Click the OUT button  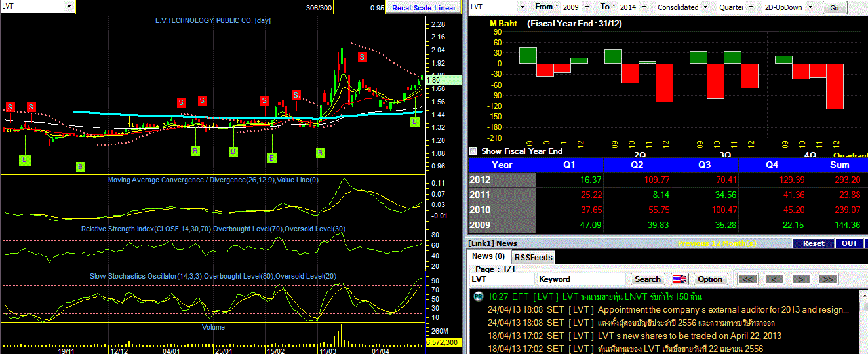850,243
